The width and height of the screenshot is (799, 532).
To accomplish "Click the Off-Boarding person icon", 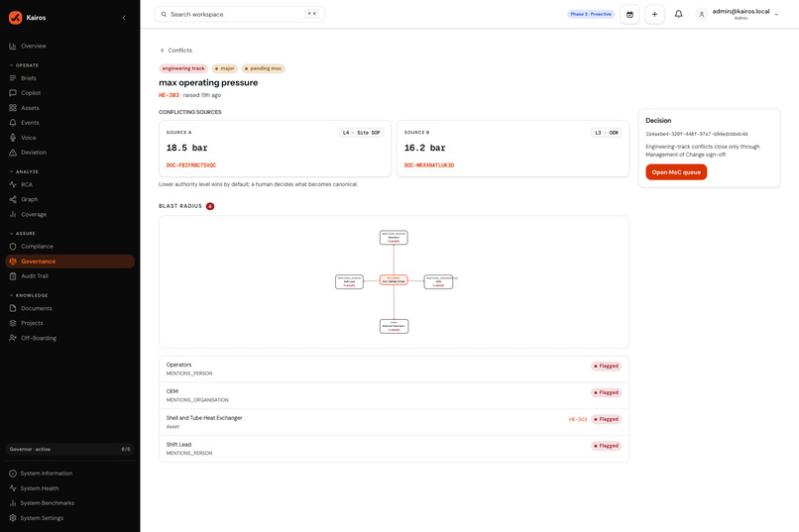I will pyautogui.click(x=13, y=338).
